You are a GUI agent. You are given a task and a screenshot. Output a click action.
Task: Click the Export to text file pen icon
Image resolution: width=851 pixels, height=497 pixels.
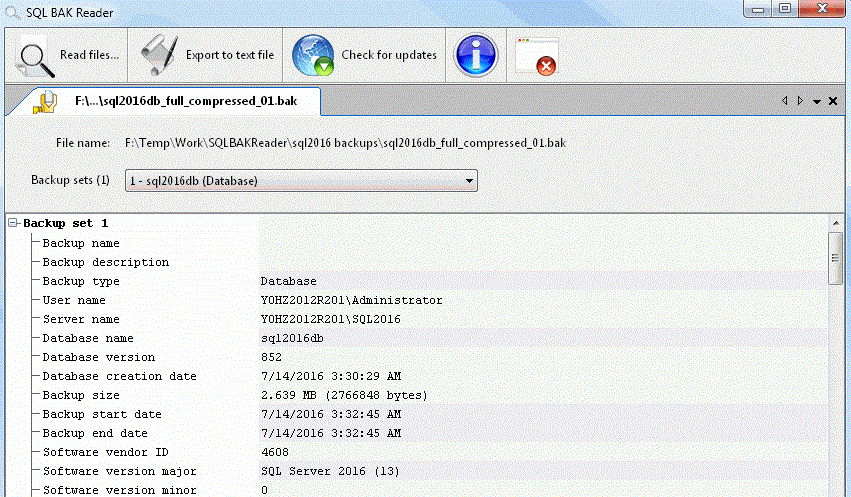(158, 55)
